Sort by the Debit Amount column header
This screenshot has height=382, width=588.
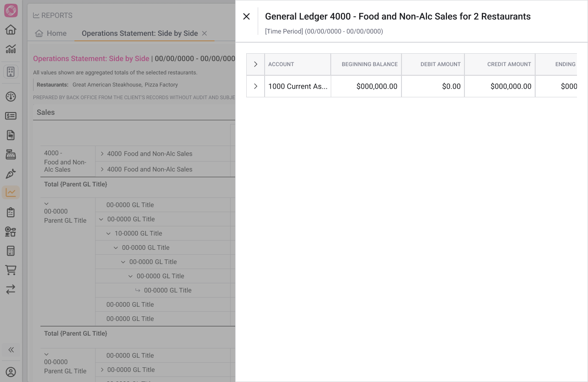pyautogui.click(x=433, y=64)
